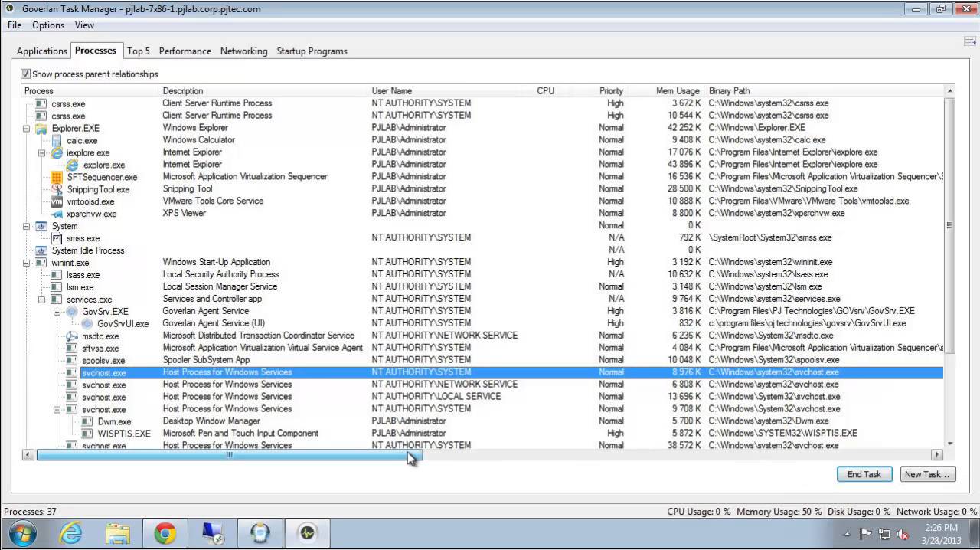
Task: Click the GovSrv.EXE Goverlan agent icon
Action: click(x=72, y=312)
